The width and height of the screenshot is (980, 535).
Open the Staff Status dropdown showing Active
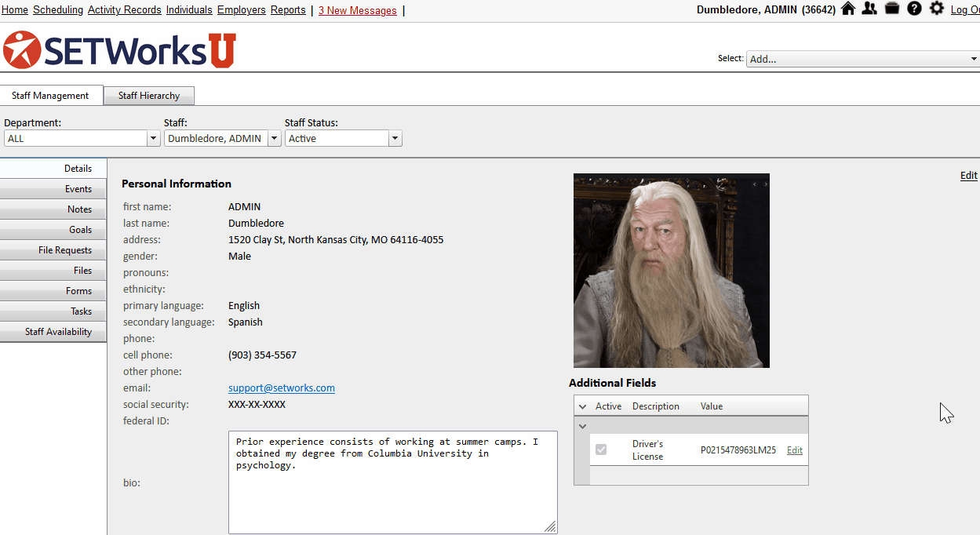pos(344,138)
